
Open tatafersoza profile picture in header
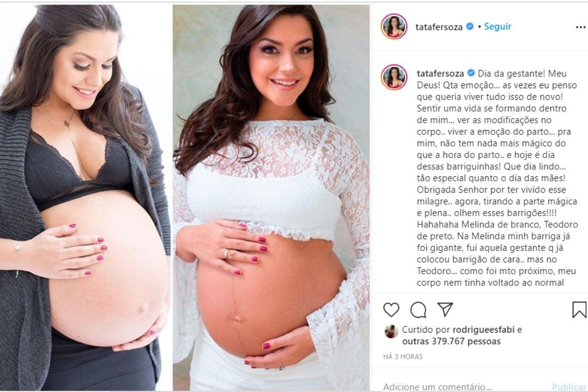pos(393,26)
